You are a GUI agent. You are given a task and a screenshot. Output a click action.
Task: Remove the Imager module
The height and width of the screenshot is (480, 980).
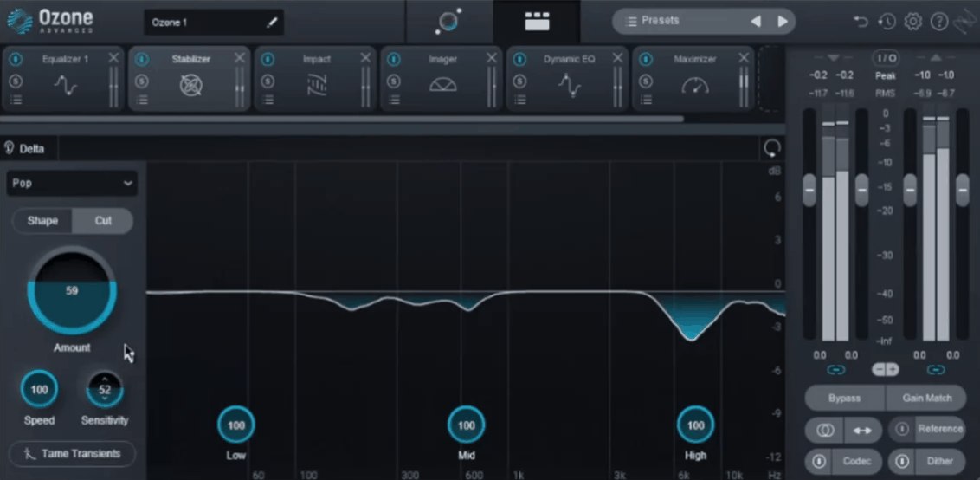coord(492,58)
